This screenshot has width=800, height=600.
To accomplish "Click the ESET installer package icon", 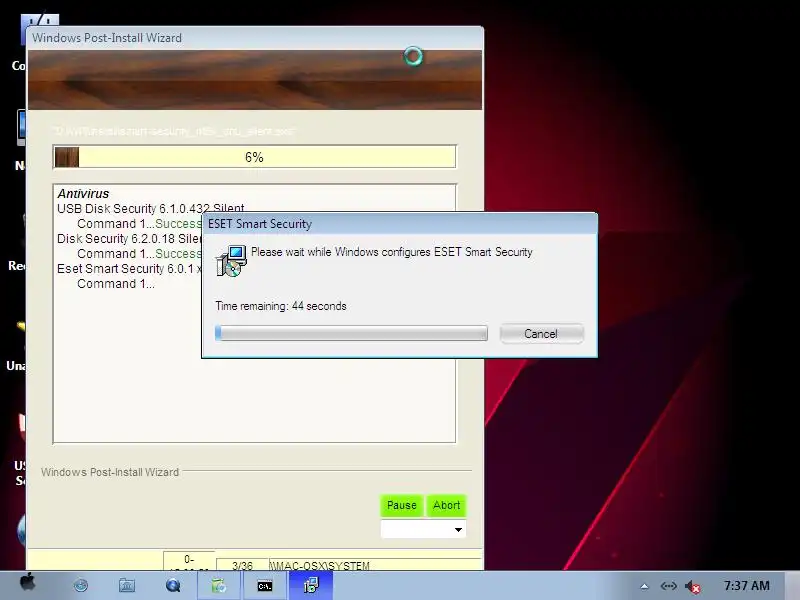I will click(231, 260).
